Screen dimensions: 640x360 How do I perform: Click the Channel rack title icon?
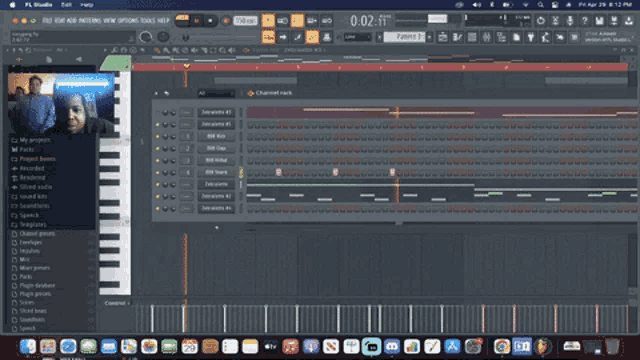click(x=251, y=93)
